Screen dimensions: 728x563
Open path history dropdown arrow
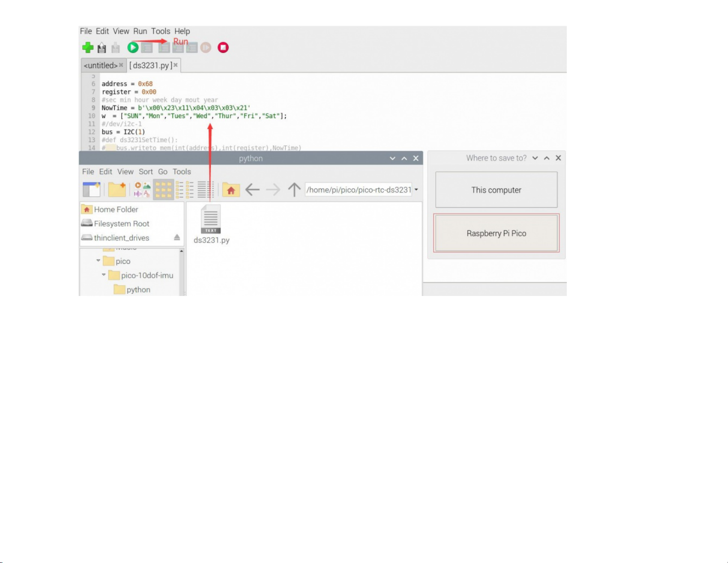[416, 189]
